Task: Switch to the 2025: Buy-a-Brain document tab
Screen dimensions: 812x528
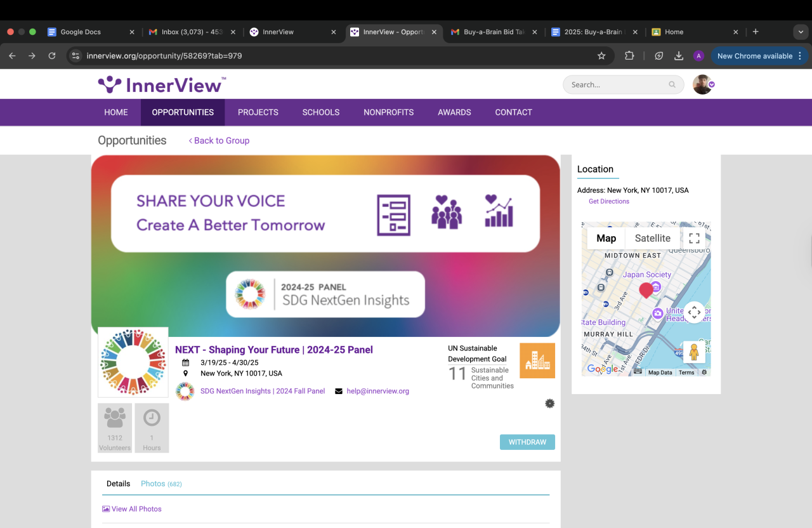Action: (595, 32)
